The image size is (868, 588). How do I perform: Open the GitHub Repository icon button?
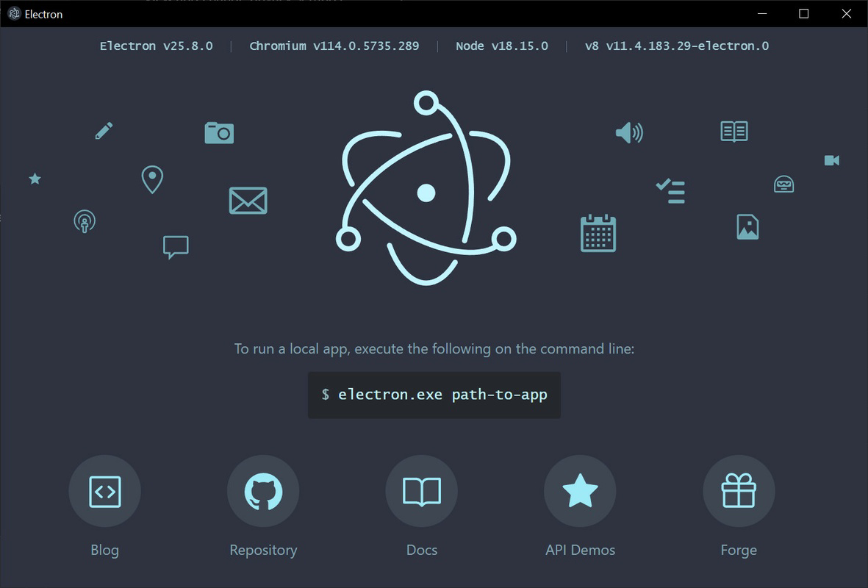pyautogui.click(x=264, y=491)
